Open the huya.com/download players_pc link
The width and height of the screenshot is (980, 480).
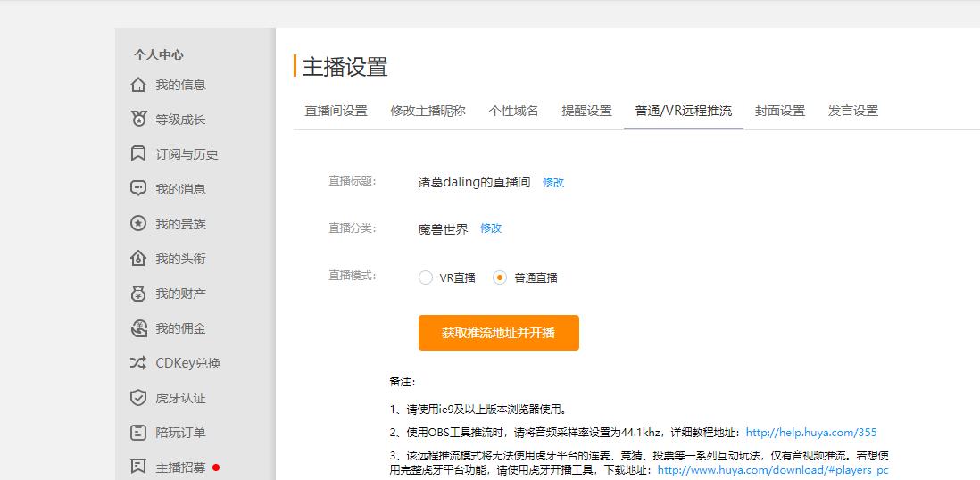773,470
